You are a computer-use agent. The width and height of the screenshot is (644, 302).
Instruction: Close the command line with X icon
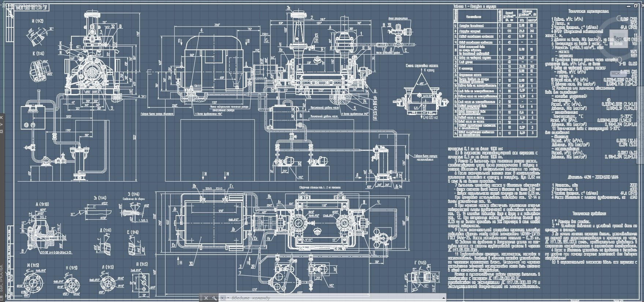click(206, 298)
